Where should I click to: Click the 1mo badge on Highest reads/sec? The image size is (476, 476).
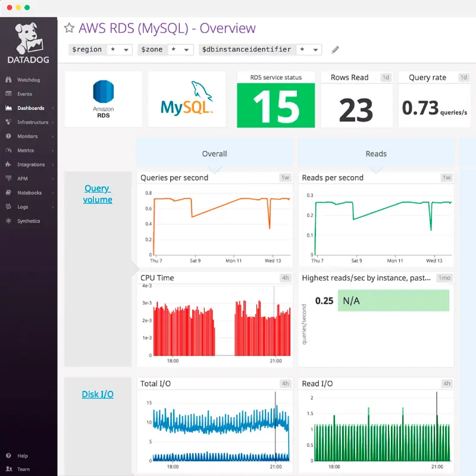pyautogui.click(x=444, y=278)
